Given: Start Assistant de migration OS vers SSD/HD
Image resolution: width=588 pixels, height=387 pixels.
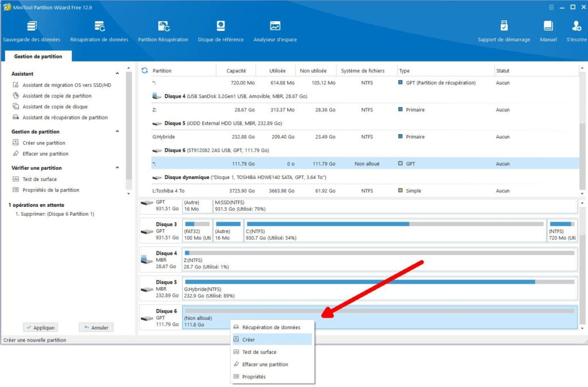Looking at the screenshot, I should pyautogui.click(x=62, y=85).
